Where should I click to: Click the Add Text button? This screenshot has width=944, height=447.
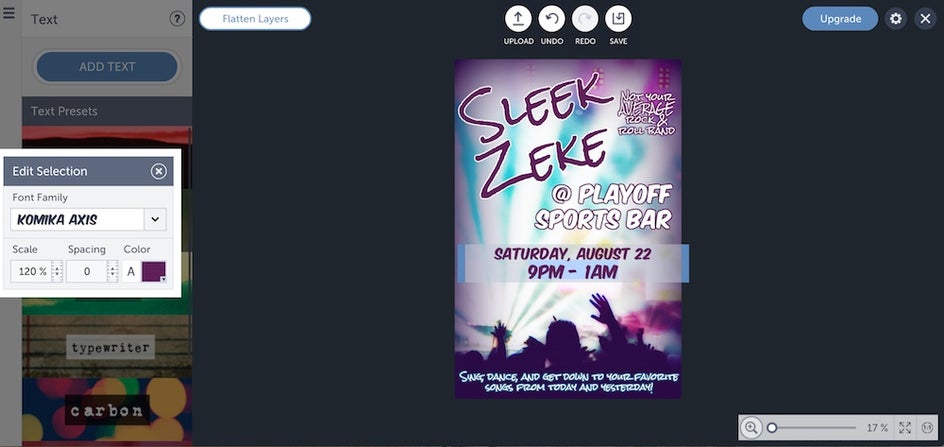pyautogui.click(x=107, y=67)
